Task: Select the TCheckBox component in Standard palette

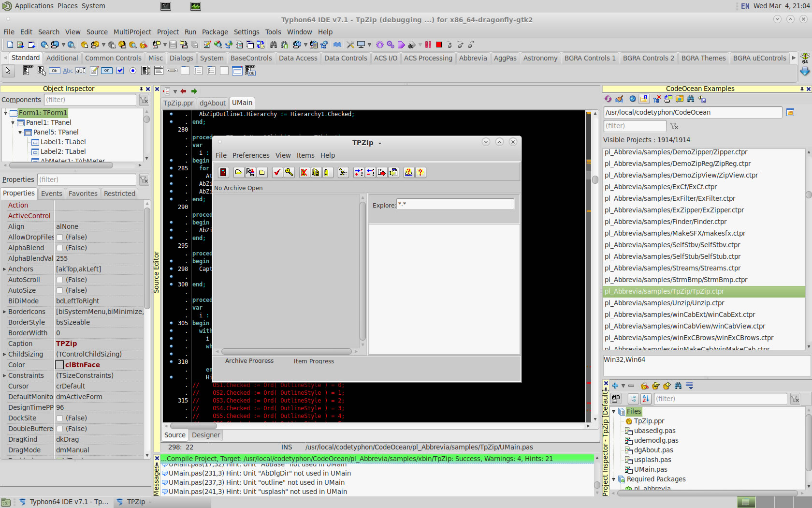Action: [120, 71]
